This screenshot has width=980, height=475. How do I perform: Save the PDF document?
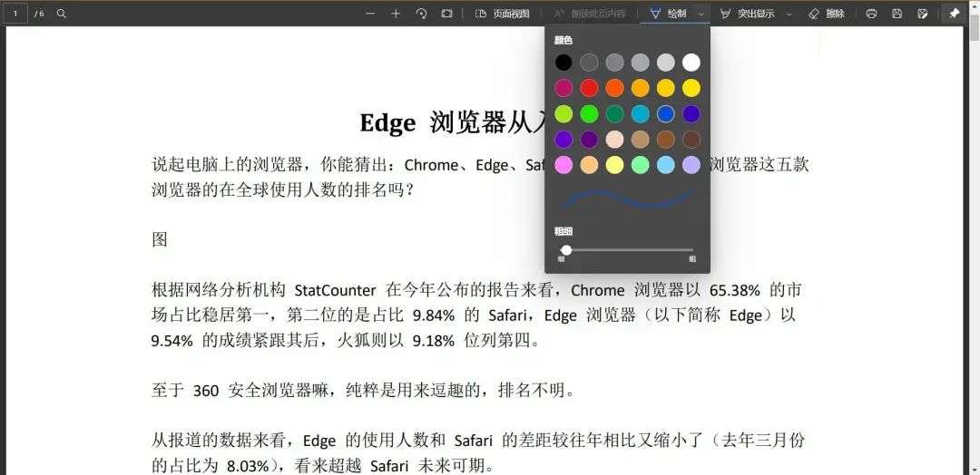click(x=897, y=13)
